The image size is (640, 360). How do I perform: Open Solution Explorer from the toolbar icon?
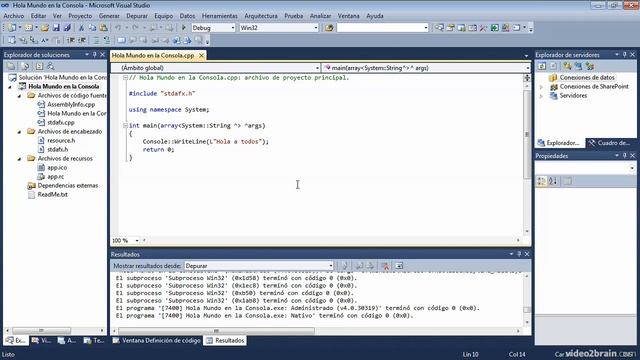click(x=439, y=28)
